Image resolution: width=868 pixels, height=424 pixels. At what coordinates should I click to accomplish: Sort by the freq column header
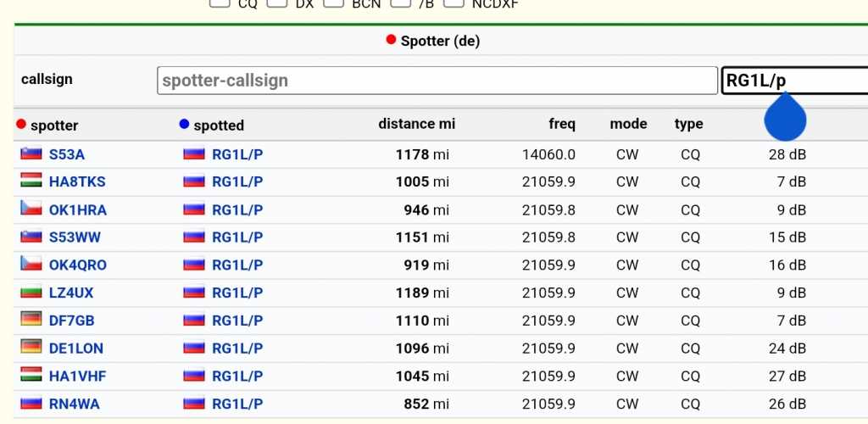click(562, 124)
